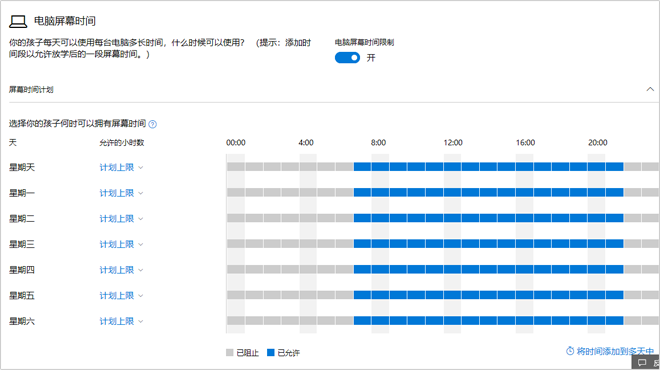The height and width of the screenshot is (370, 660).
Task: Select the 星期二 blue allowed time bar
Action: pyautogui.click(x=488, y=218)
